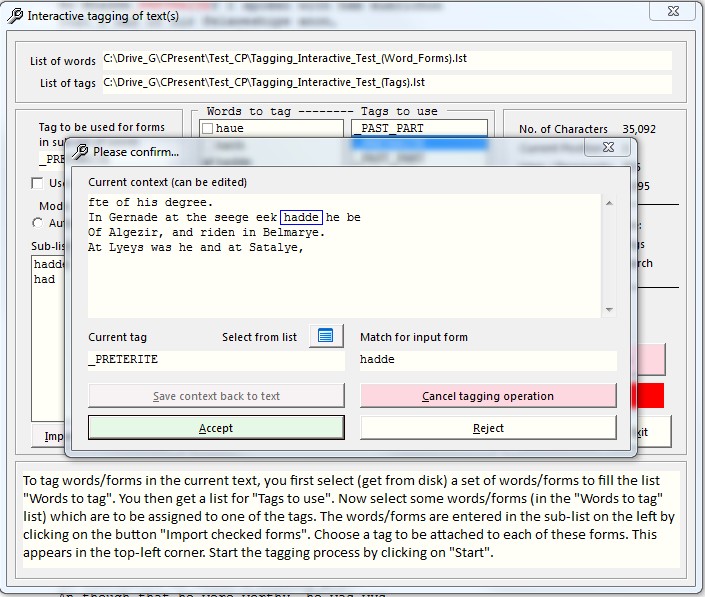Click the Save context back to text button
This screenshot has height=597, width=705.
[216, 396]
